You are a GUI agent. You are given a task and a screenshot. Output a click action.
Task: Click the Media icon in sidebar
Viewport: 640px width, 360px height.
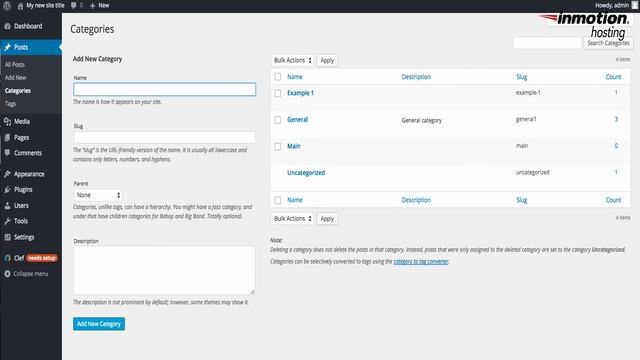tap(7, 122)
